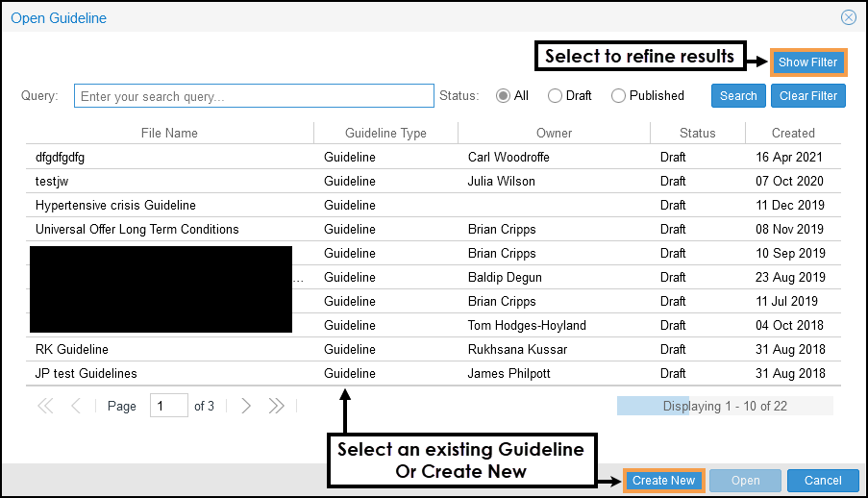Choose the Published status filter
The width and height of the screenshot is (868, 498).
point(618,96)
